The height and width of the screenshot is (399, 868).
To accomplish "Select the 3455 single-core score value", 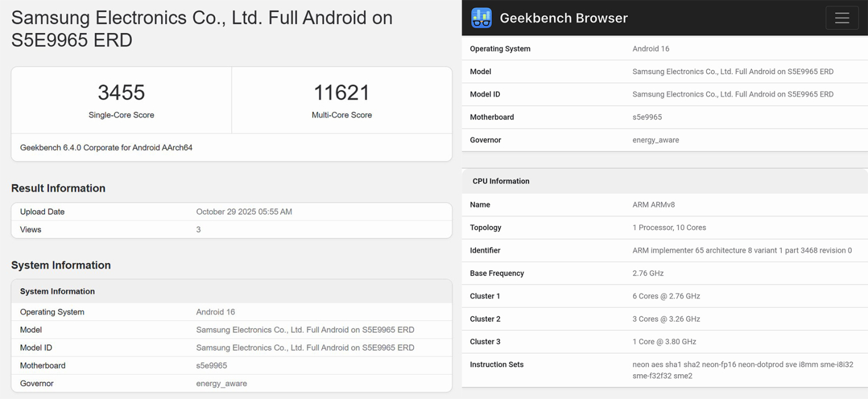I will 121,92.
